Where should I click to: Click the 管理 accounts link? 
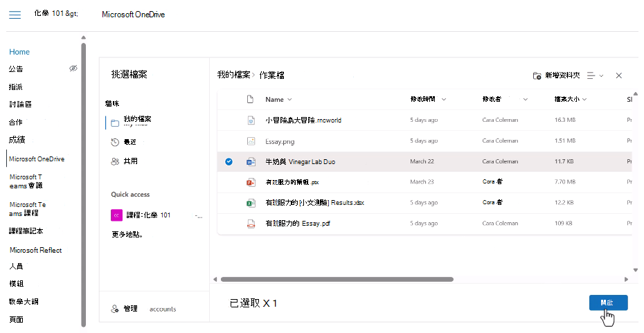click(150, 309)
